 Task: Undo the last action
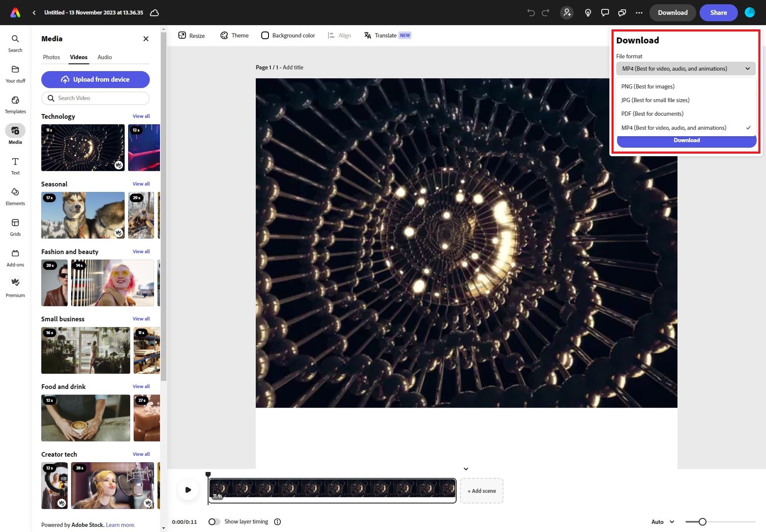click(x=530, y=12)
